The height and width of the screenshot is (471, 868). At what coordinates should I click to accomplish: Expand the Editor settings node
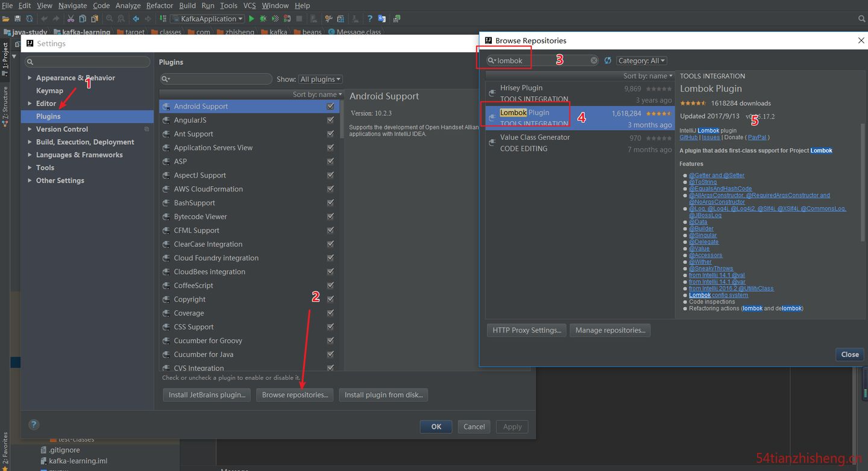(30, 104)
